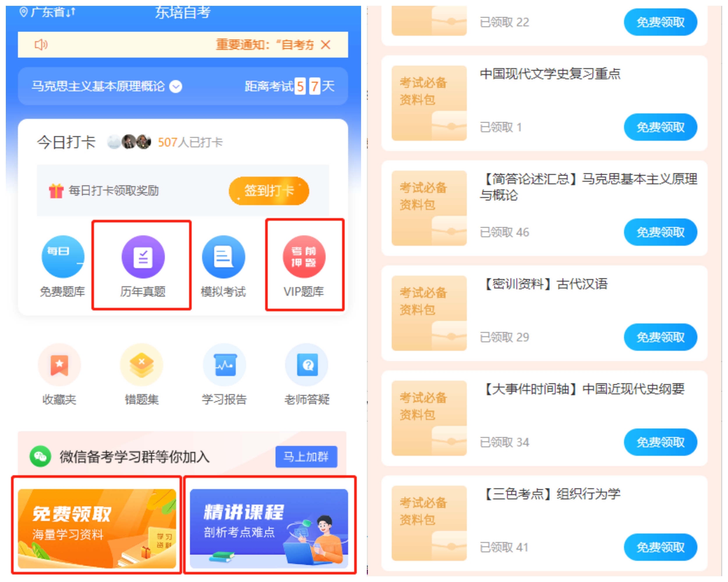Close the 重要通知 notice banner
Screen dimensions: 728x582
tap(326, 45)
